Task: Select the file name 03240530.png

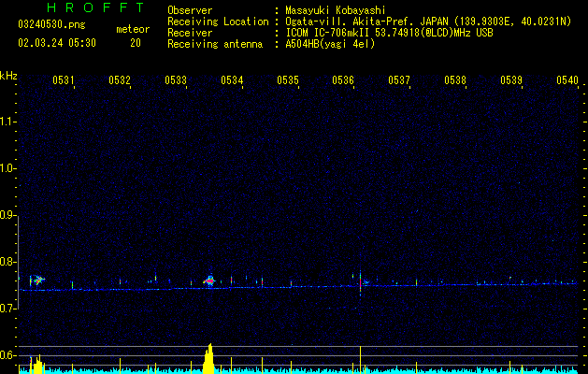Action: (51, 24)
